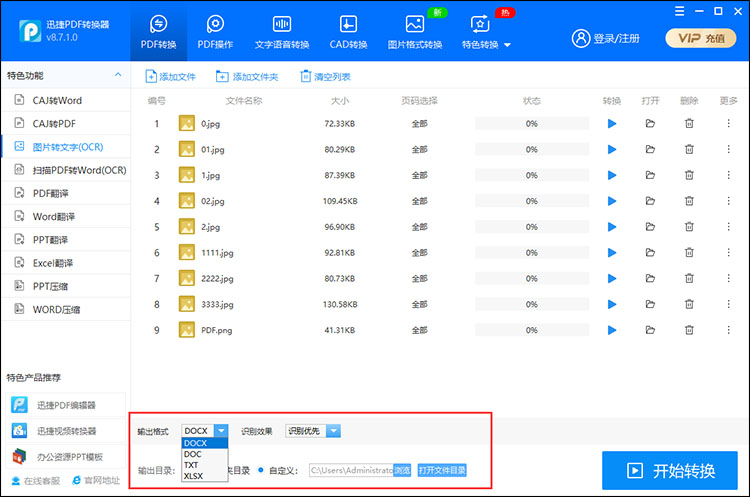Expand the 特色转换 dropdown tab
750x497 pixels.
coord(486,32)
